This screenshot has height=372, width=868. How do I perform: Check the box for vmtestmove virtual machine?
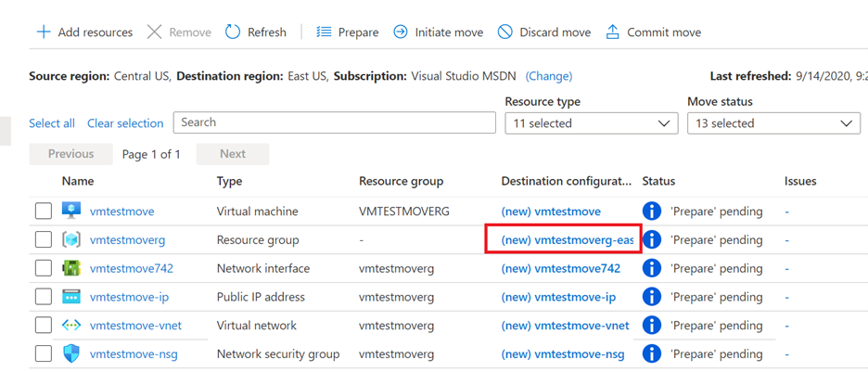(x=44, y=212)
